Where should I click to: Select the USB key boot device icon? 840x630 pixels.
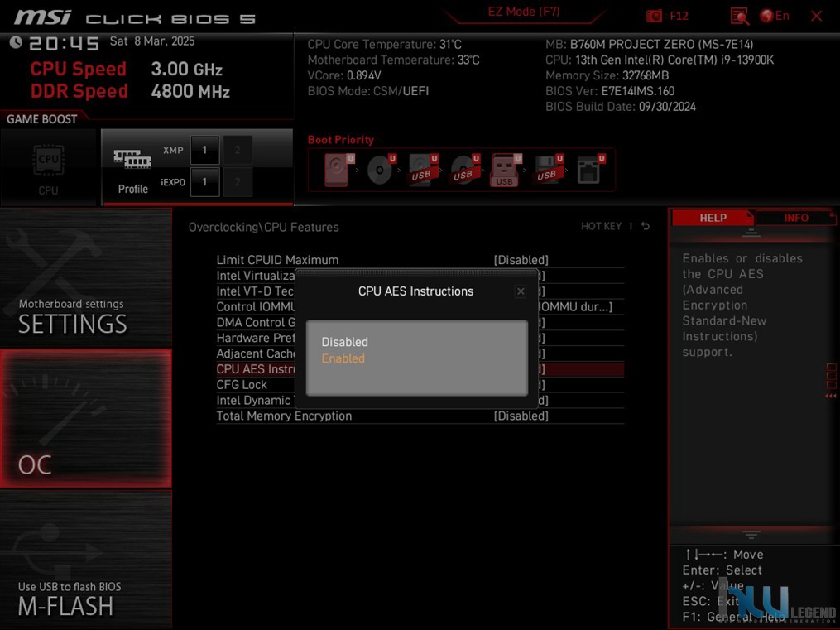coord(506,170)
